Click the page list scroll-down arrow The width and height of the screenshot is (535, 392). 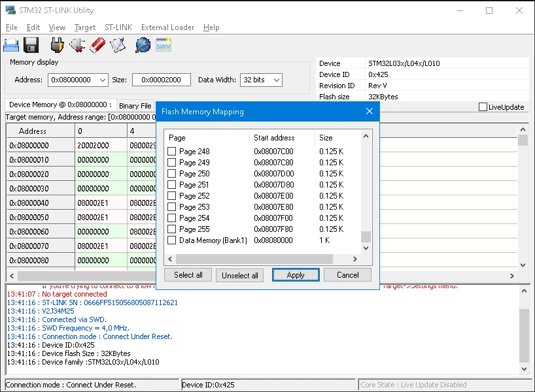366,248
